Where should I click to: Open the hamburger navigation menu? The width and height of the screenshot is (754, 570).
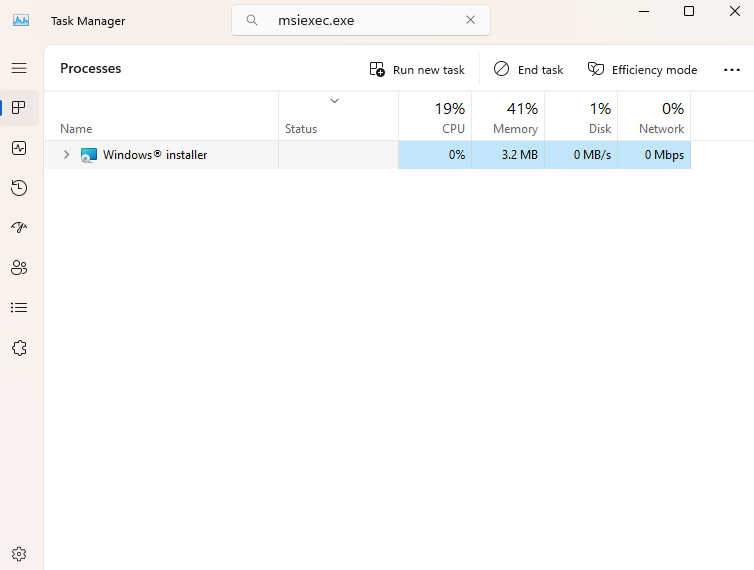click(19, 68)
